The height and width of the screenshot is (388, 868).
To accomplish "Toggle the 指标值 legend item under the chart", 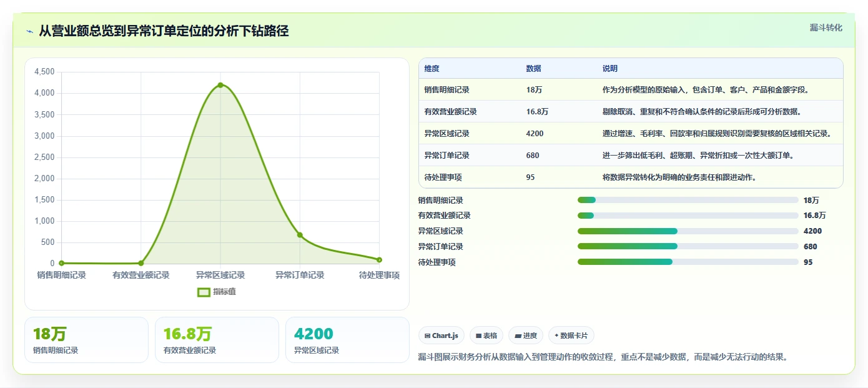I will coord(217,292).
